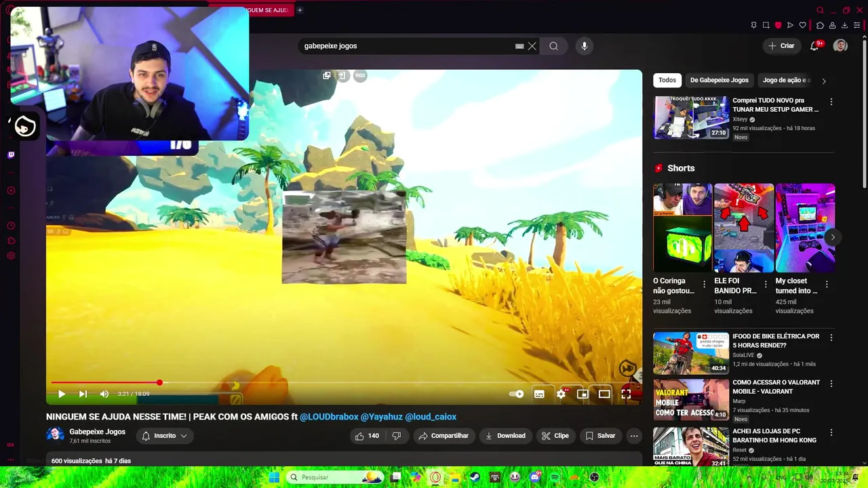Open Spotify from taskbar

tap(555, 477)
